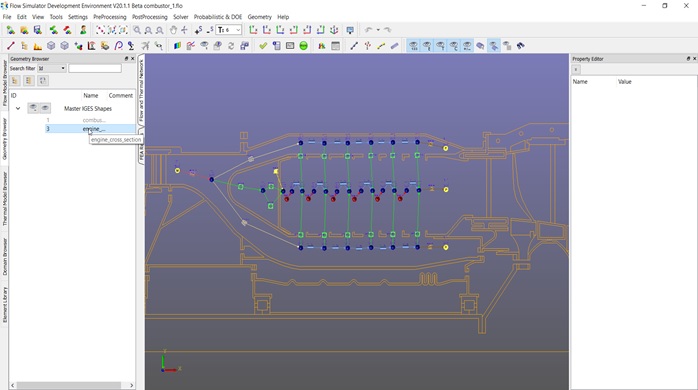The image size is (698, 390).
Task: Click the undo arrow icon
Action: click(x=369, y=30)
